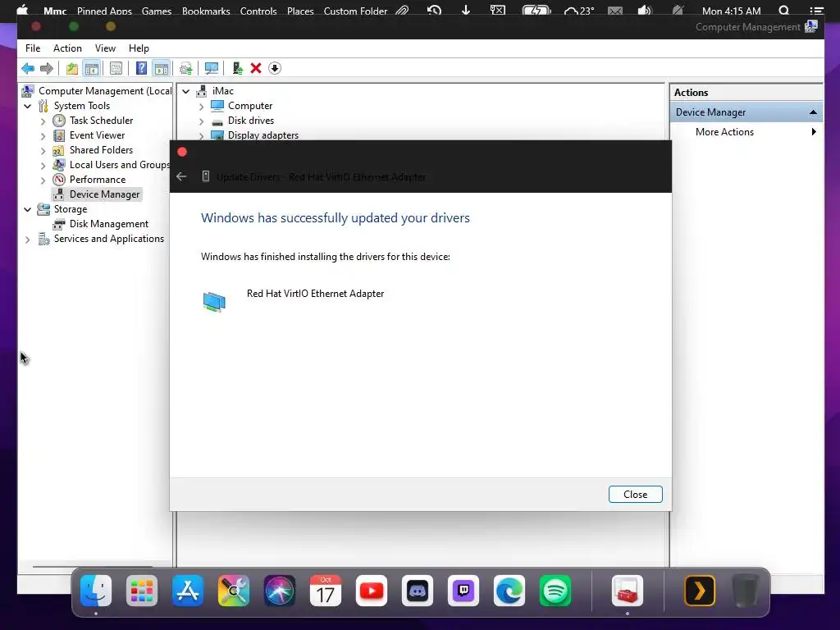Open Spotify from the dock
The width and height of the screenshot is (840, 630).
[555, 591]
